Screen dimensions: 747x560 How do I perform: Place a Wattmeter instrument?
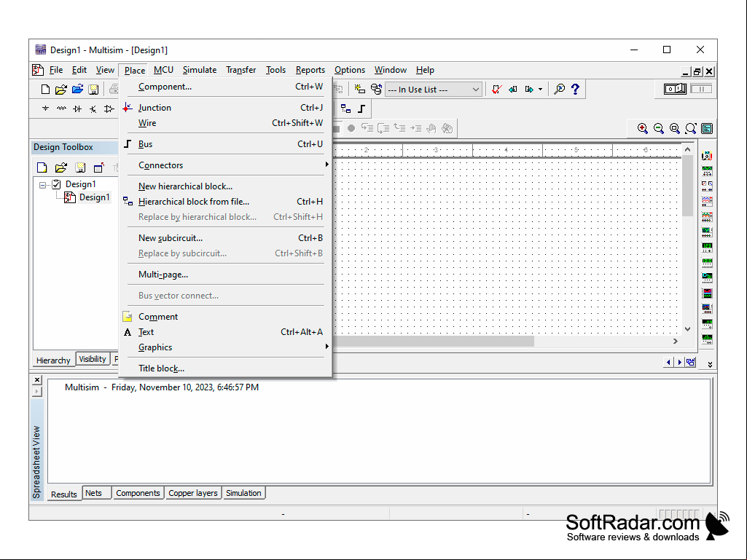[x=707, y=186]
